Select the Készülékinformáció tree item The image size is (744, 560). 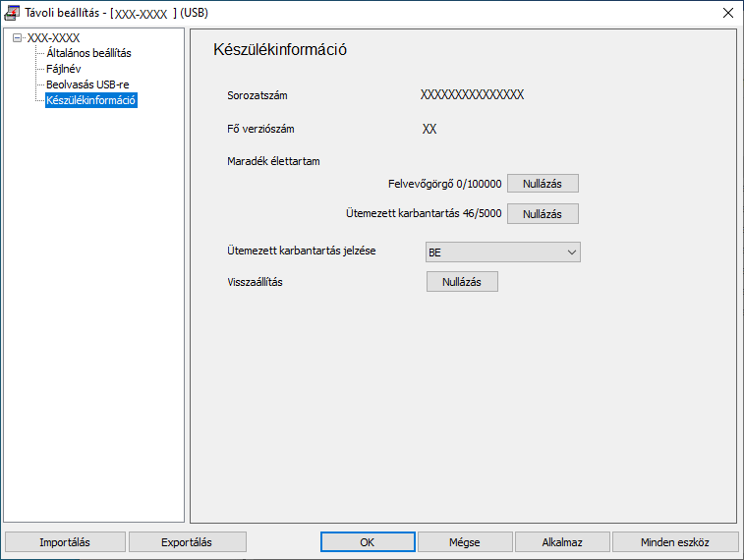[x=91, y=100]
